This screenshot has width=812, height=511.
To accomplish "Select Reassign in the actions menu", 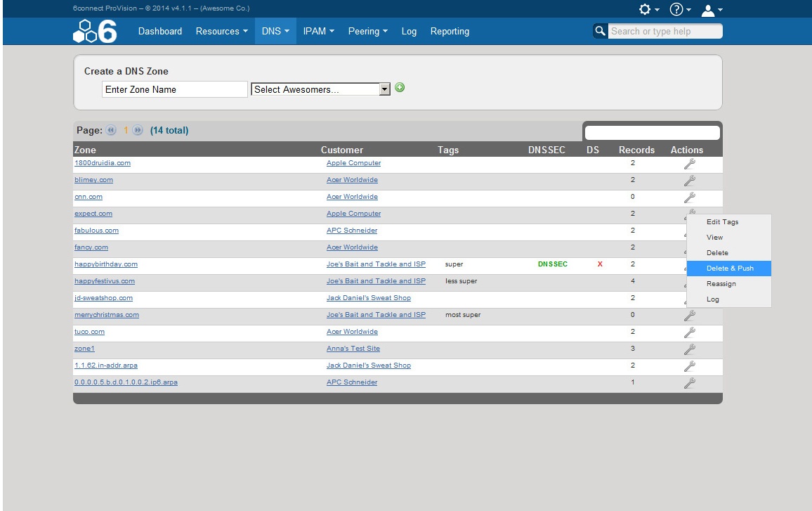I will [x=721, y=284].
